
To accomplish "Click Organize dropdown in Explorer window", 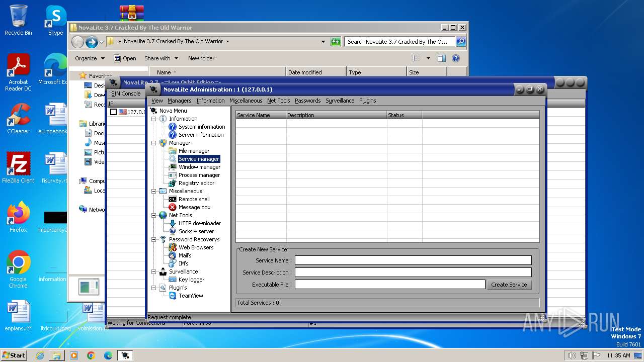I will 90,58.
